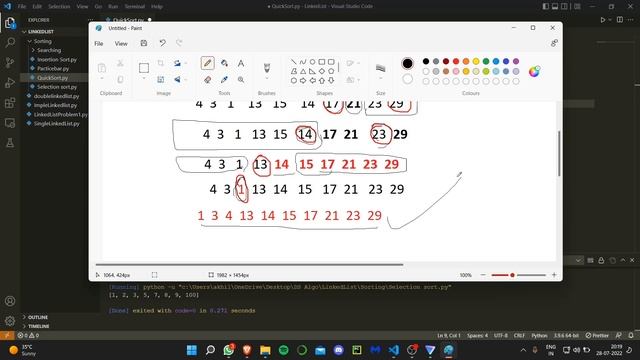Open Search in VS Code activity bar
Viewport: 640px width, 360px height.
(10, 42)
